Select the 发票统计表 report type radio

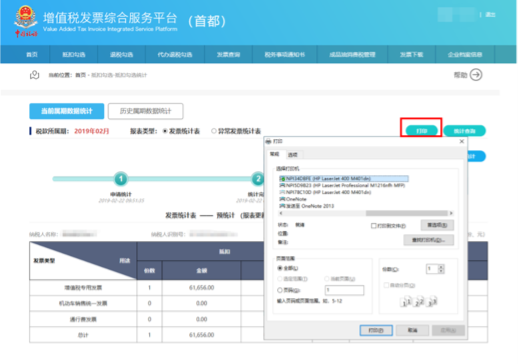[x=165, y=131]
